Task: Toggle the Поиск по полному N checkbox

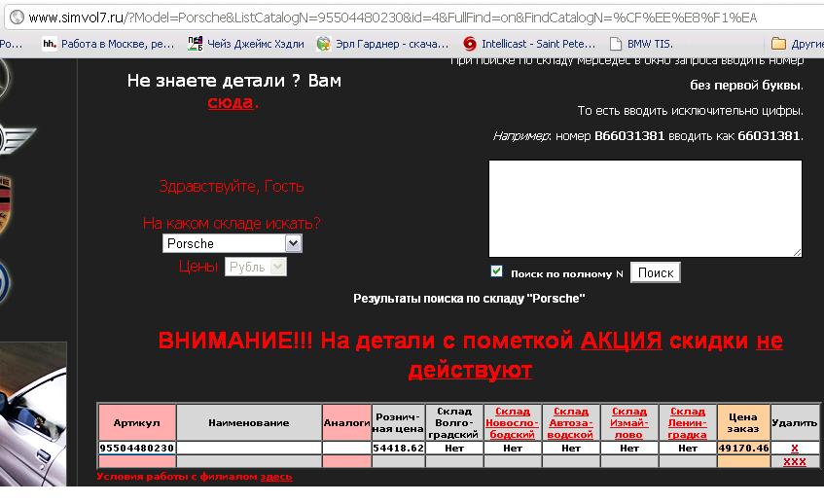Action: point(497,271)
